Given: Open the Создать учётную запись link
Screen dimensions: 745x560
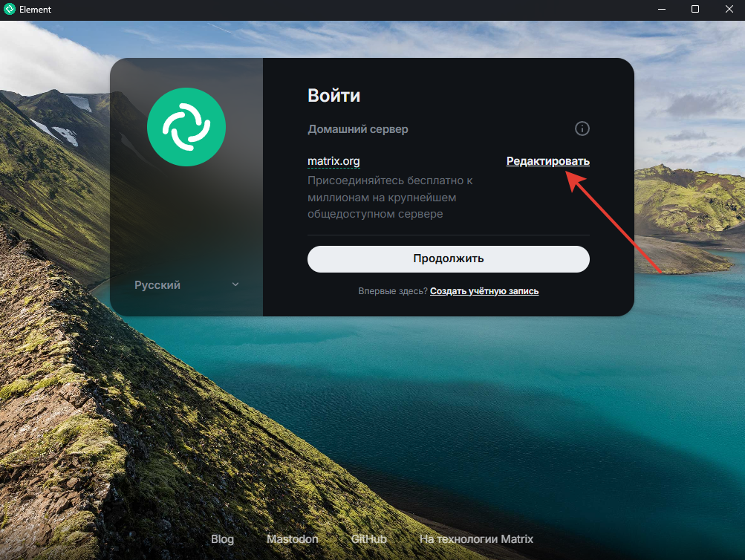Looking at the screenshot, I should (484, 291).
